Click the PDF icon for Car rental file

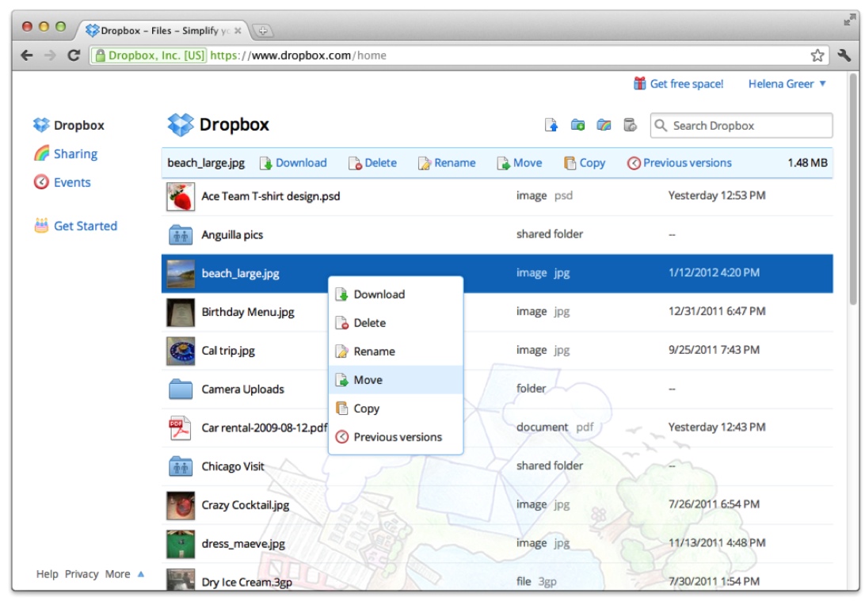coord(180,428)
